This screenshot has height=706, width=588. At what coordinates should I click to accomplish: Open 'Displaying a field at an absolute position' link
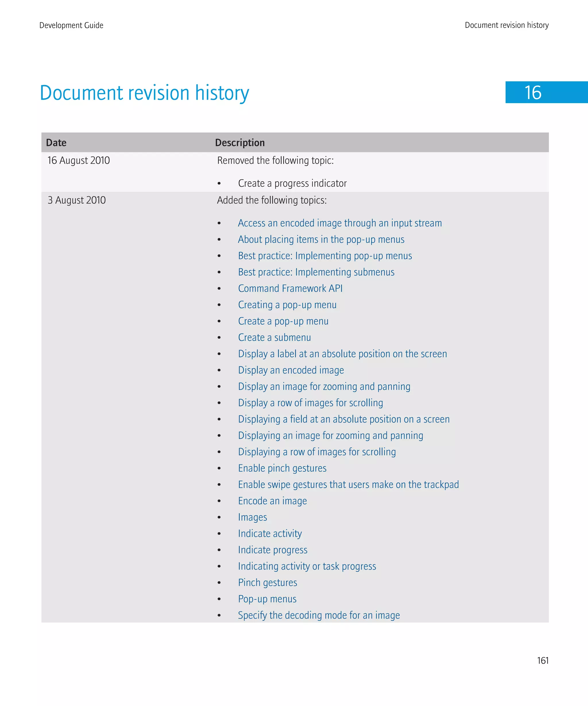(344, 419)
